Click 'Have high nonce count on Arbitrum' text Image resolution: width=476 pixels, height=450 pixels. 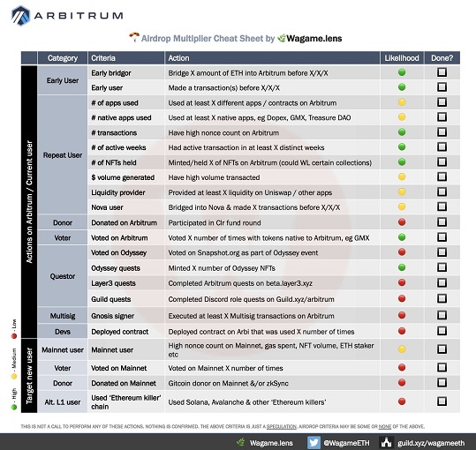(x=223, y=133)
